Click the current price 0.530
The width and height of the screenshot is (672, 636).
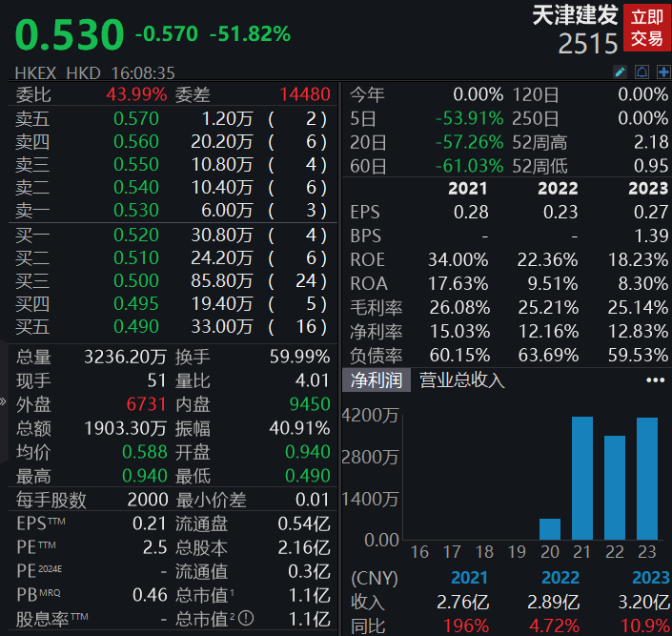(70, 34)
